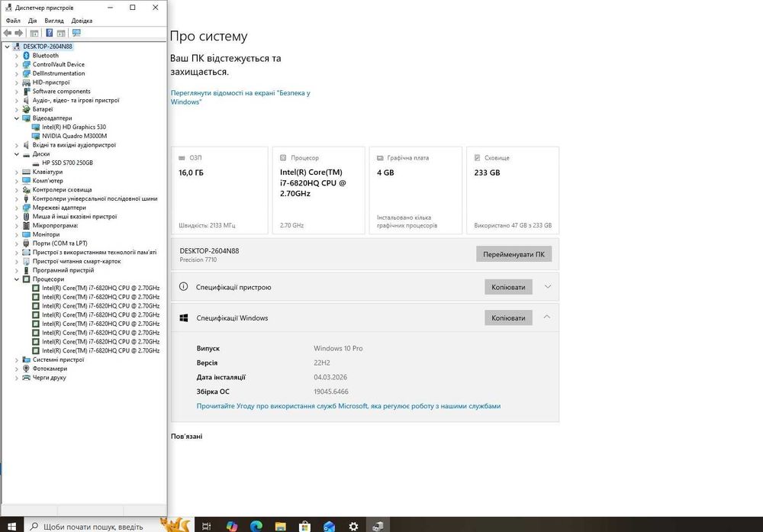
Task: Expand the Системні пристрої node
Action: click(x=17, y=360)
